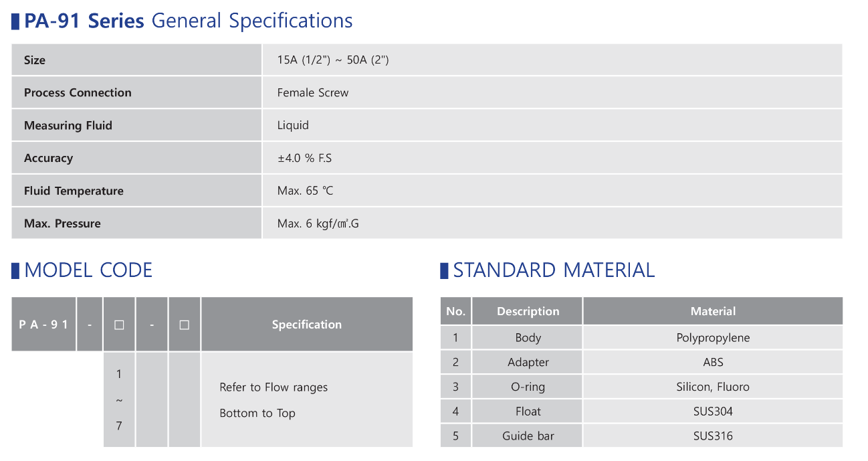
Task: Click the O-ring description cell
Action: pyautogui.click(x=528, y=387)
